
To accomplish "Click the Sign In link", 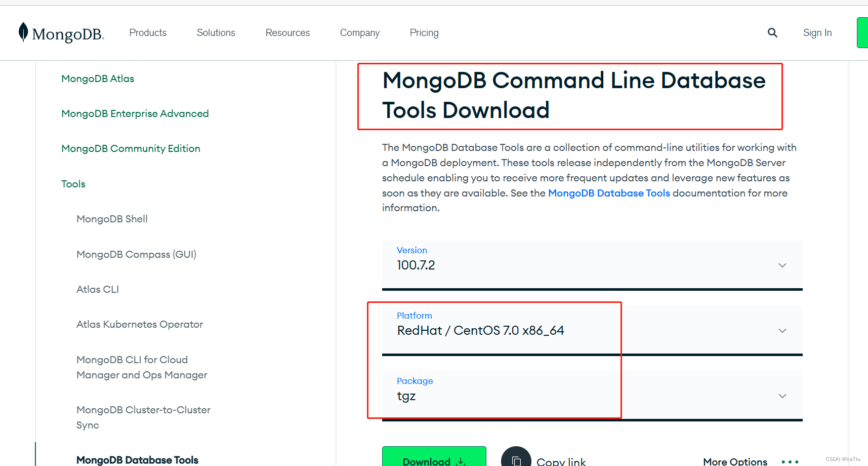I will pos(817,32).
